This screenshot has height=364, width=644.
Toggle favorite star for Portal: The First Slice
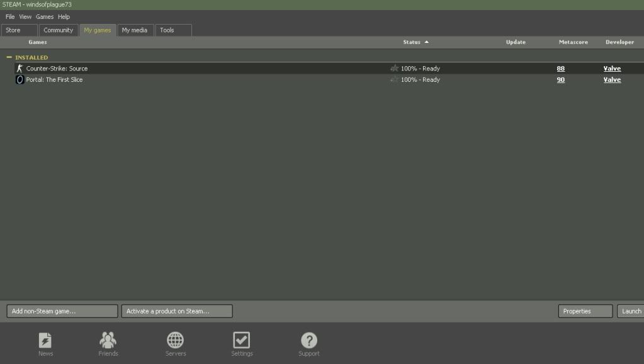pyautogui.click(x=394, y=79)
